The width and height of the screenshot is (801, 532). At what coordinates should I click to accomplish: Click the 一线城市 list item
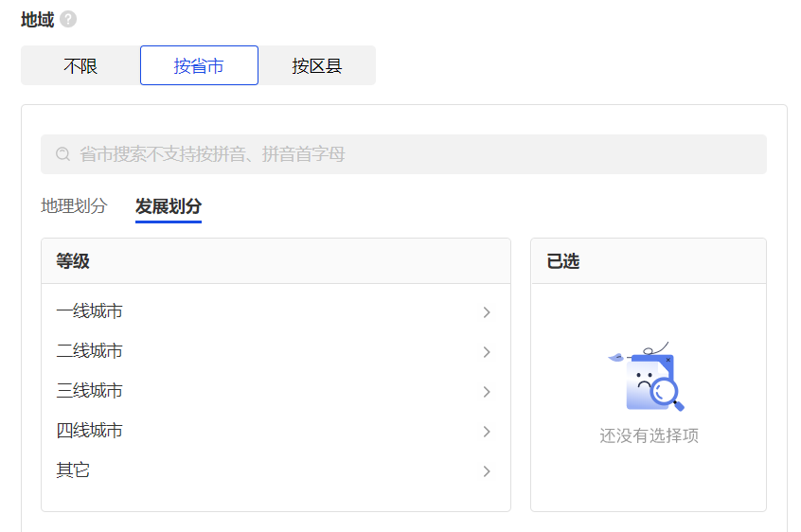point(276,311)
